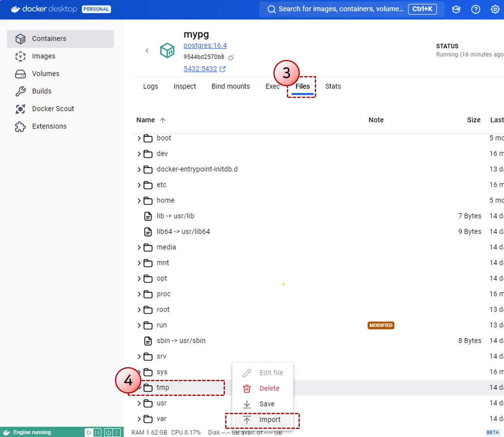Expand the run folder
The width and height of the screenshot is (504, 437).
(139, 325)
